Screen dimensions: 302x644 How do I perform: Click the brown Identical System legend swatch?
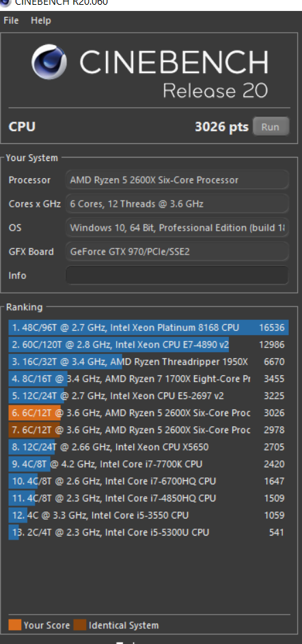[x=80, y=625]
